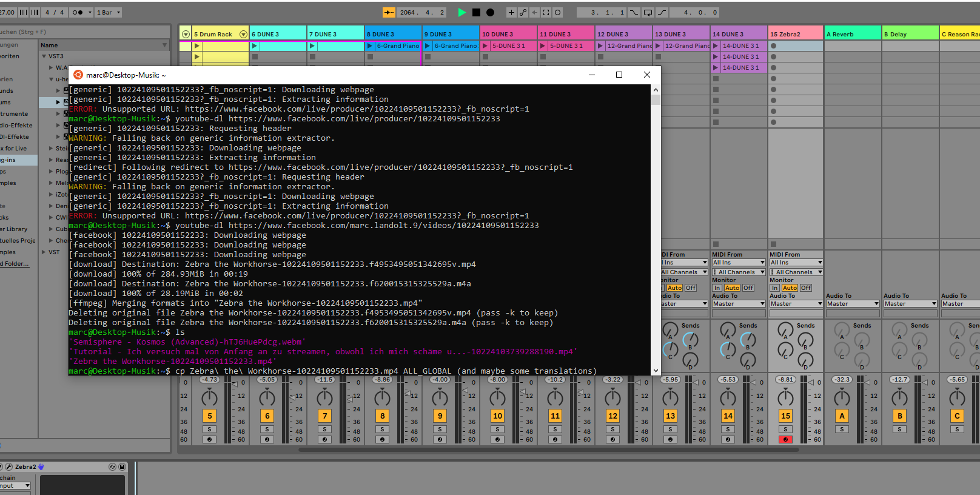Select the 9 DUNE 3 track header
Image resolution: width=980 pixels, height=495 pixels.
point(451,34)
